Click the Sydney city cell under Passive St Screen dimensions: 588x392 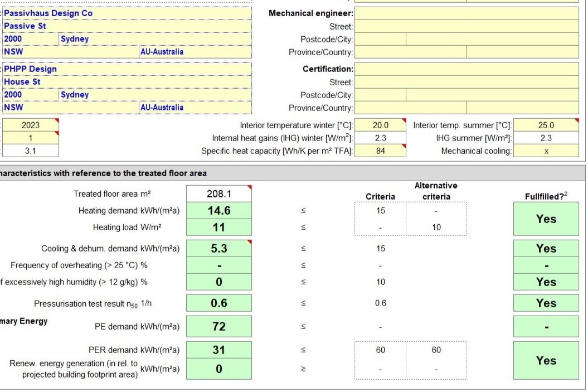[x=155, y=39]
